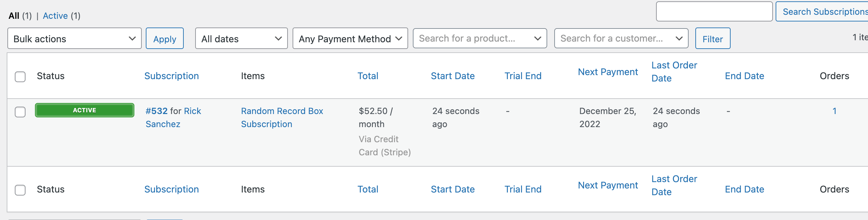
Task: Click the Apply button
Action: 165,38
